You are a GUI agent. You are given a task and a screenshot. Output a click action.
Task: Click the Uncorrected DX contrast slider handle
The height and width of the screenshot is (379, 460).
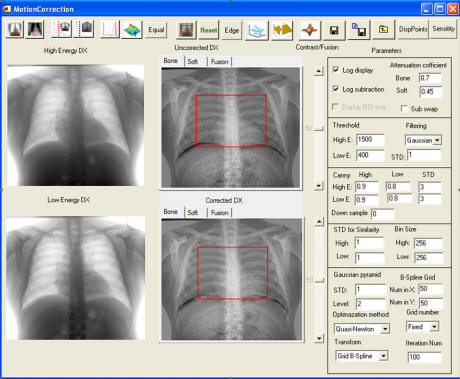pyautogui.click(x=319, y=128)
